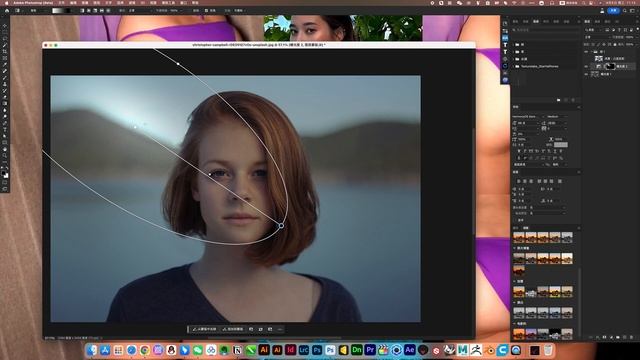Click the second text button in contextual task bar
Screen dimensions: 640x360
233,329
